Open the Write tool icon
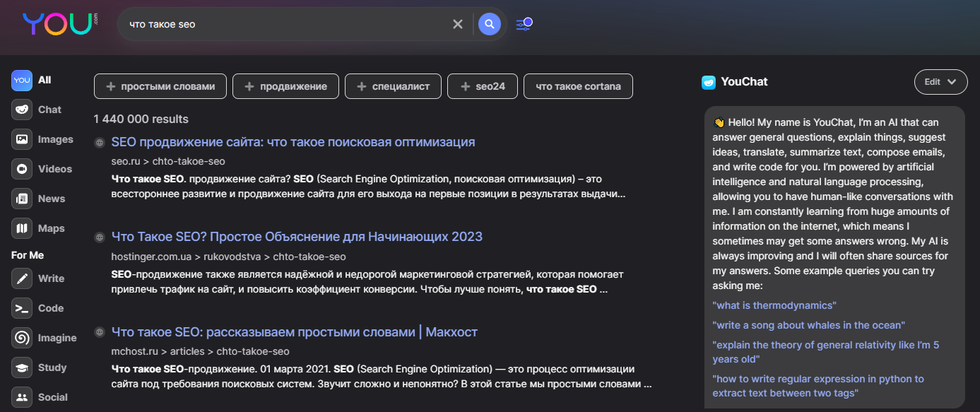The height and width of the screenshot is (412, 980). (x=22, y=278)
